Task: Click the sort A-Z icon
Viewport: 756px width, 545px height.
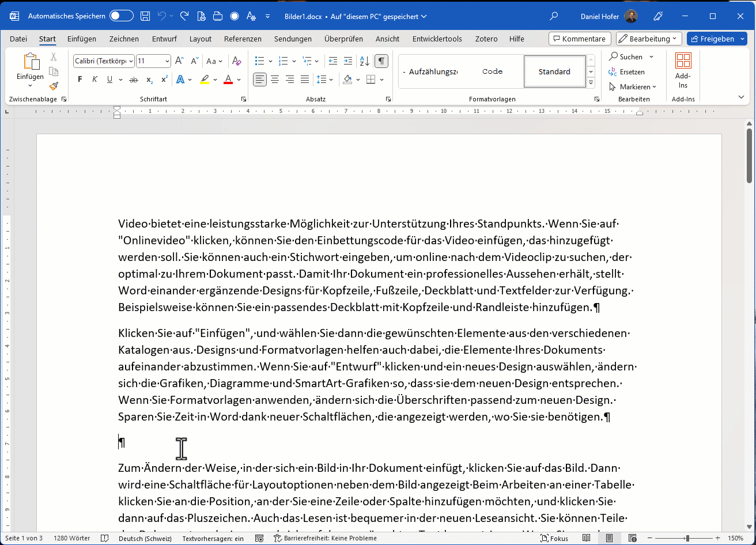Action: pyautogui.click(x=364, y=61)
